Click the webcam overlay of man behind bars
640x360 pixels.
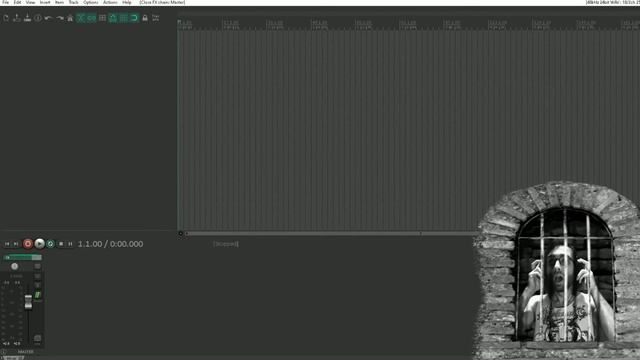click(x=557, y=270)
